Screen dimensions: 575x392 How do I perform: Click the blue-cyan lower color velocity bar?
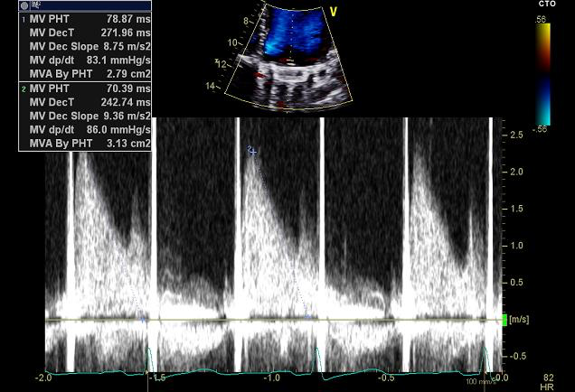(x=542, y=101)
